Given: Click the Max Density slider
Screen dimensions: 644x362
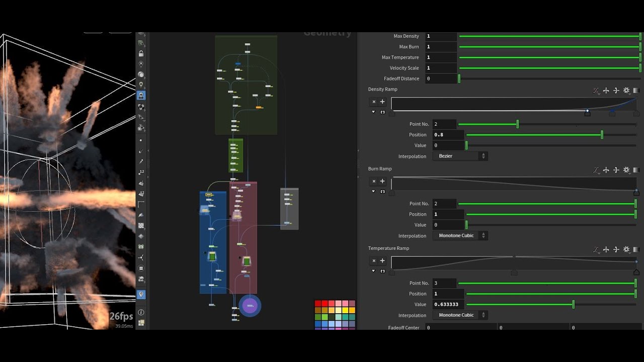Looking at the screenshot, I should pos(550,36).
